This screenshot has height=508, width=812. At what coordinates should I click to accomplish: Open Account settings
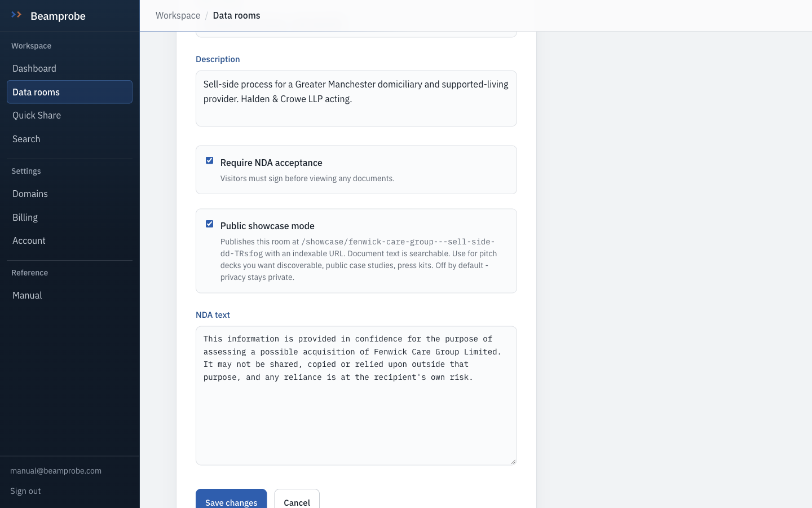[x=69, y=240]
